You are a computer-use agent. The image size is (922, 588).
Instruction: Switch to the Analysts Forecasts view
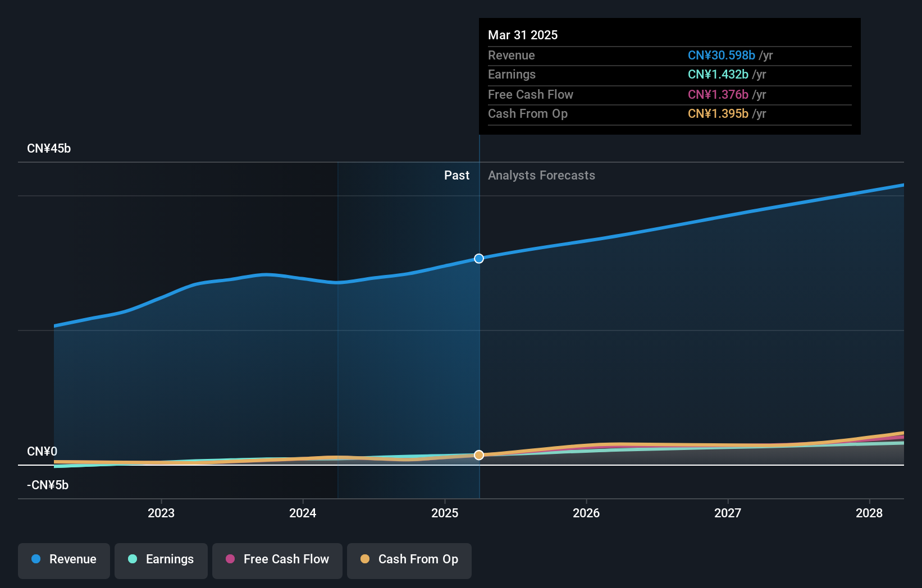541,176
